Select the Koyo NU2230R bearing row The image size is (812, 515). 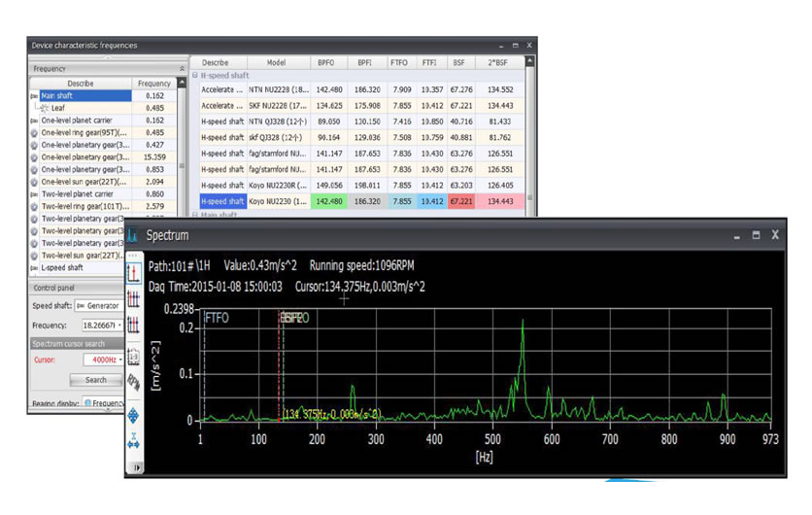click(361, 186)
